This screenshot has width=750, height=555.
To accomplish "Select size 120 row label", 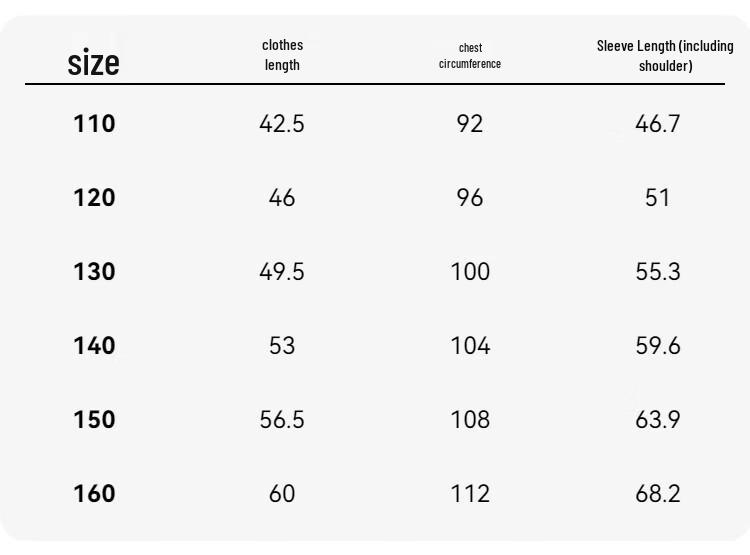I will 94,198.
